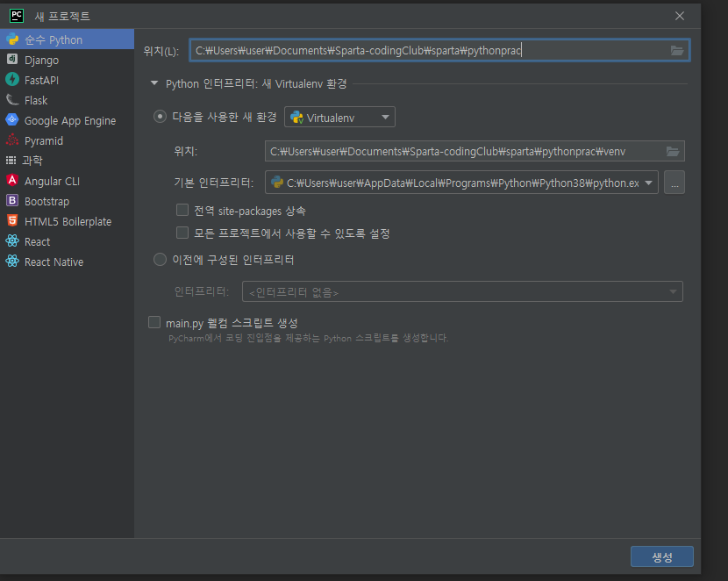The image size is (728, 581).
Task: Select 다음을 사용한 새 환경 radio button
Action: 160,116
